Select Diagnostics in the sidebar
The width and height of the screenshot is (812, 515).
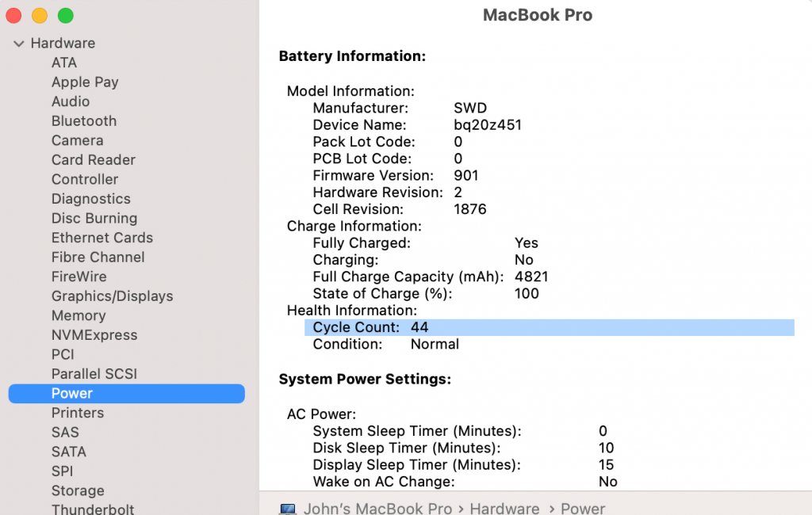[x=91, y=199]
